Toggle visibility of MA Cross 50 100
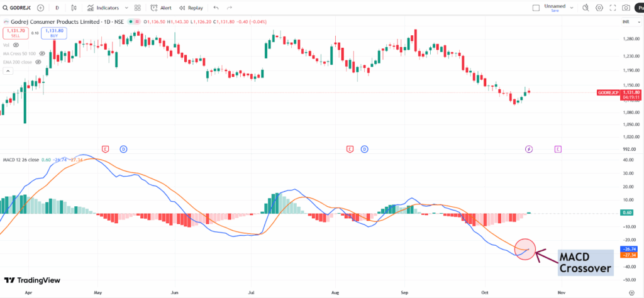Viewport: 644px width, 298px height. (42, 54)
